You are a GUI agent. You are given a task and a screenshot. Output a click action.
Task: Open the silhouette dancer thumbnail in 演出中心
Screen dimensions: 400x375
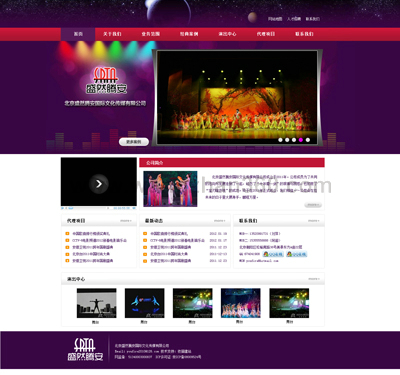[x=97, y=303]
